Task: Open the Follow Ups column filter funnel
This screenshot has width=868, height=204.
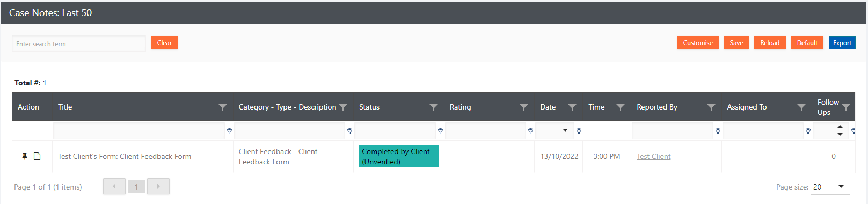Action: pos(846,107)
